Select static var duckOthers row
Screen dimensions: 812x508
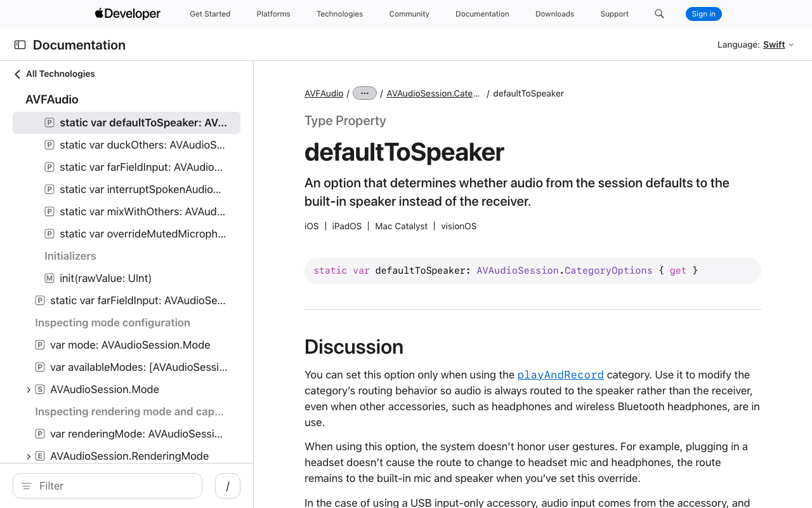click(x=126, y=145)
